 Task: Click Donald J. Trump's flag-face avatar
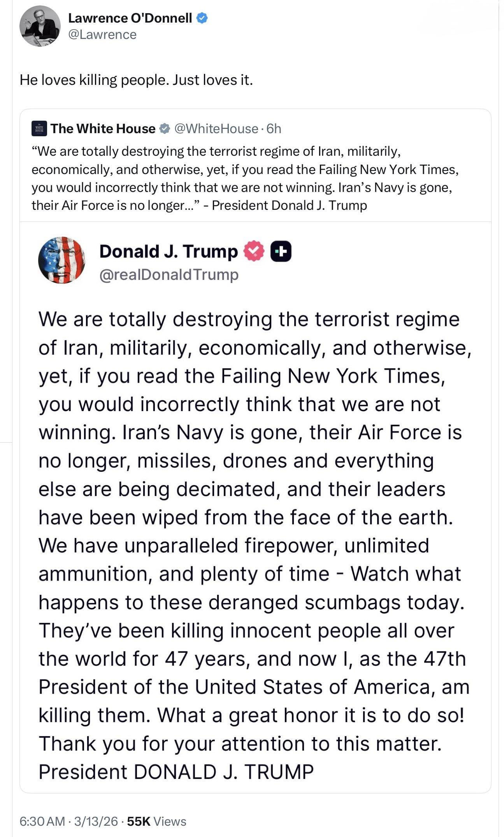coord(61,260)
